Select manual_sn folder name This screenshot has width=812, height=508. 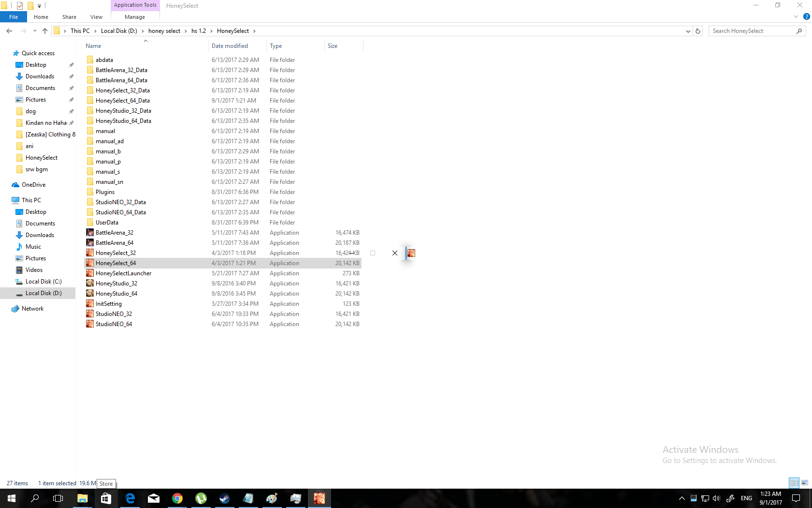pyautogui.click(x=109, y=182)
